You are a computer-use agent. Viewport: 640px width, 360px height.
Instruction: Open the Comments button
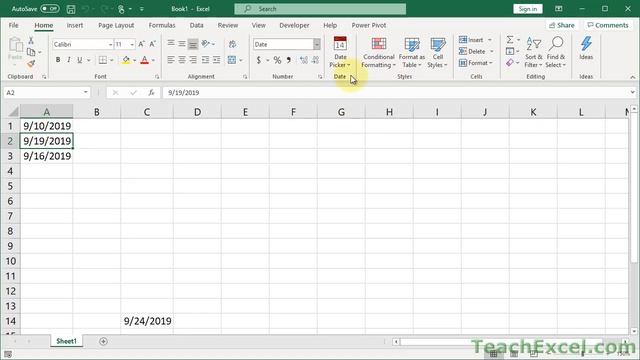coord(607,25)
